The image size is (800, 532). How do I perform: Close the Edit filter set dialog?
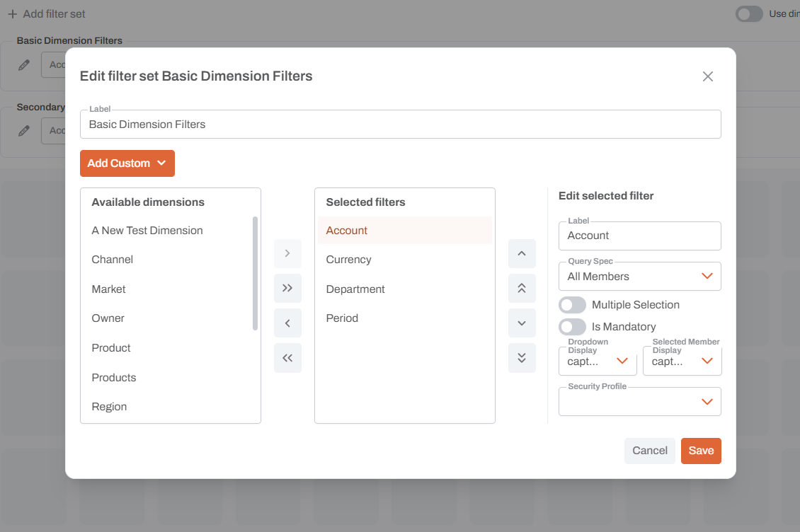tap(707, 76)
